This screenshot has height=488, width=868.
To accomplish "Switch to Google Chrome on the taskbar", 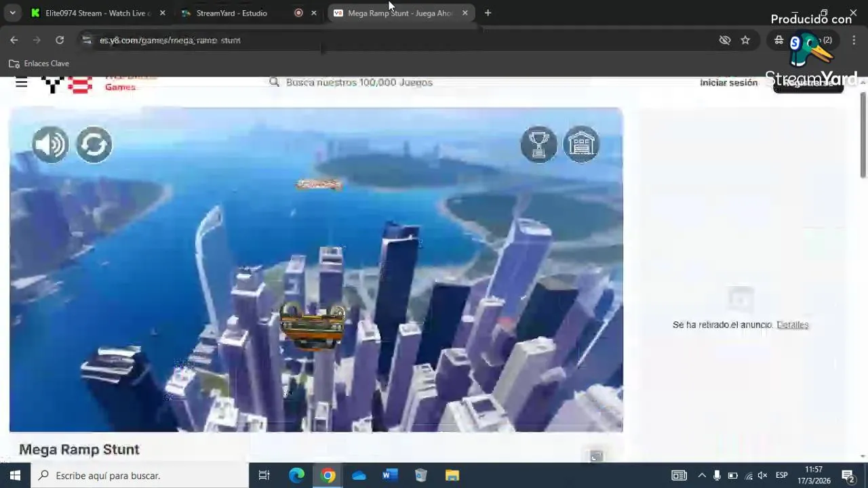I will 328,475.
